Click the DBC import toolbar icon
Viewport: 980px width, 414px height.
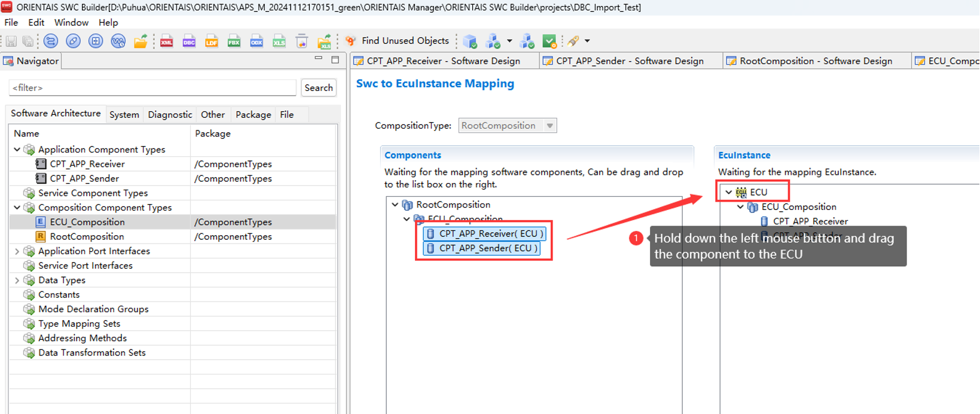tap(189, 41)
